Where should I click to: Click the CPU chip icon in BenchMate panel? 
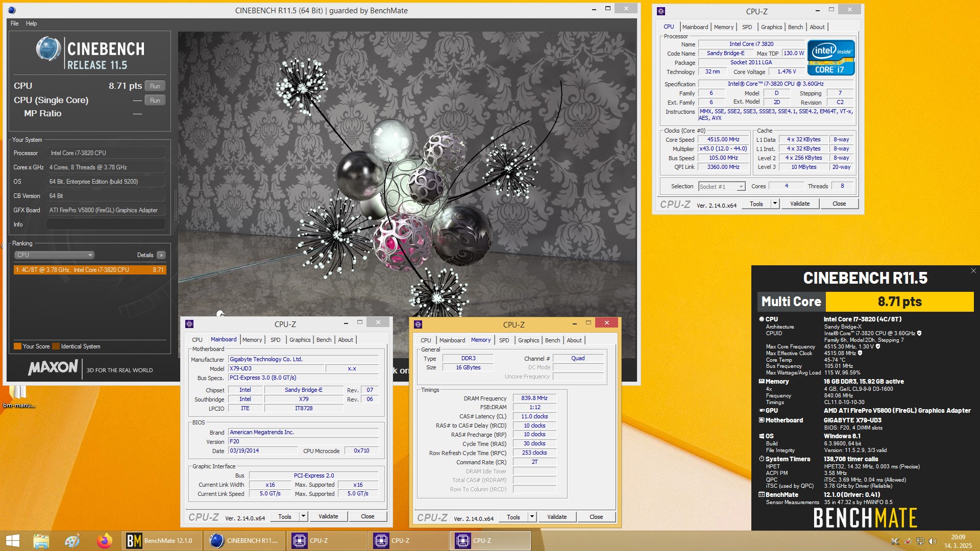762,319
